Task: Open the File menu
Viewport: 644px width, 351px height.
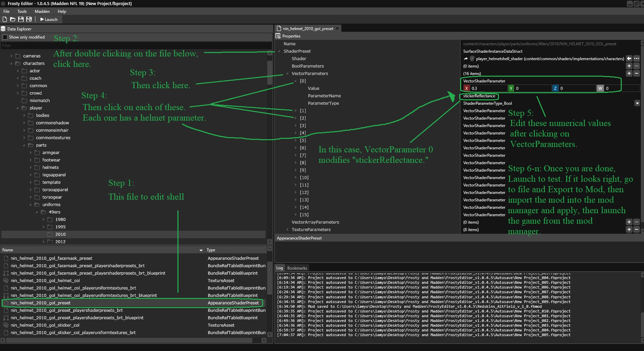Action: tap(6, 11)
